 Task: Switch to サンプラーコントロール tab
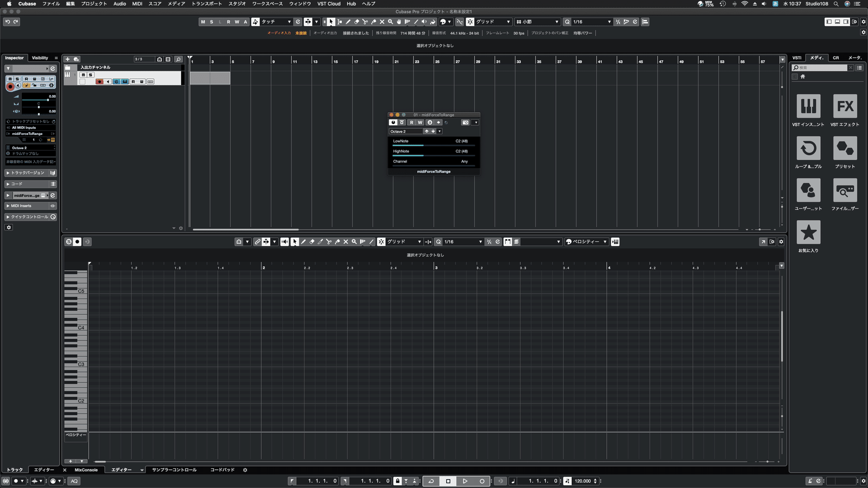pyautogui.click(x=174, y=470)
